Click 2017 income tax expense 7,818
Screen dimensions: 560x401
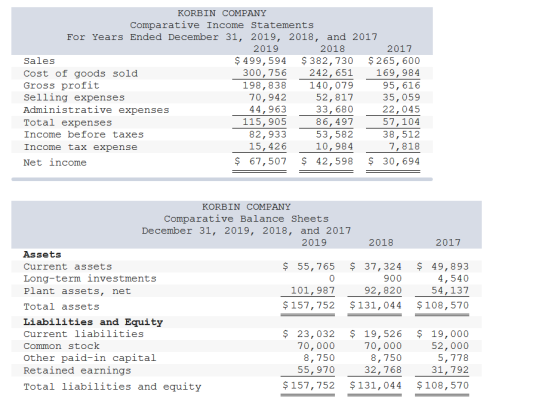tap(404, 147)
